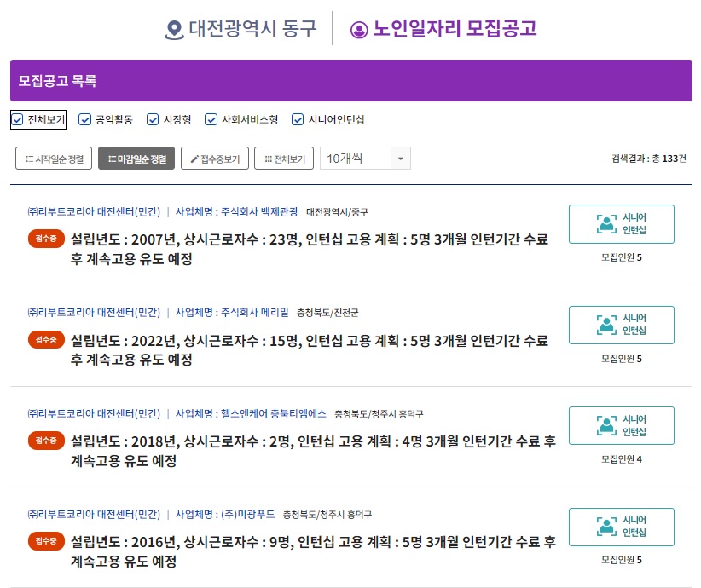Click the 모집공고 목록 banner title
The width and height of the screenshot is (701, 588).
tap(57, 81)
